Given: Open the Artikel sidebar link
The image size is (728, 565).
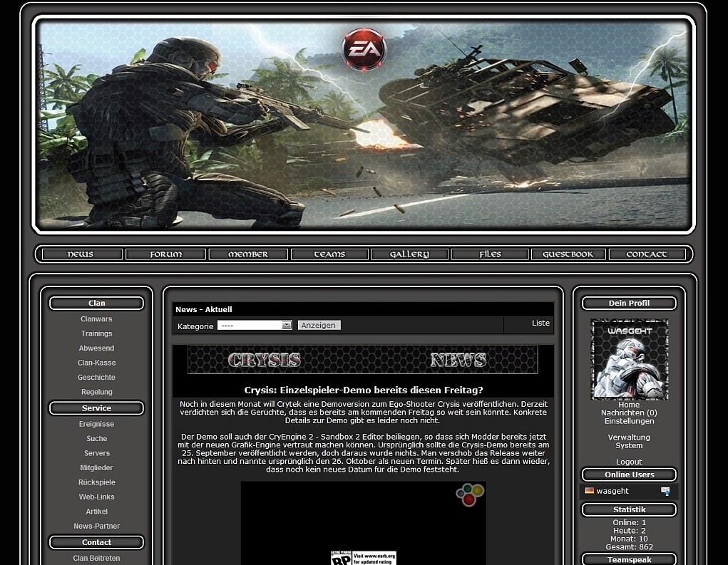Looking at the screenshot, I should click(96, 511).
